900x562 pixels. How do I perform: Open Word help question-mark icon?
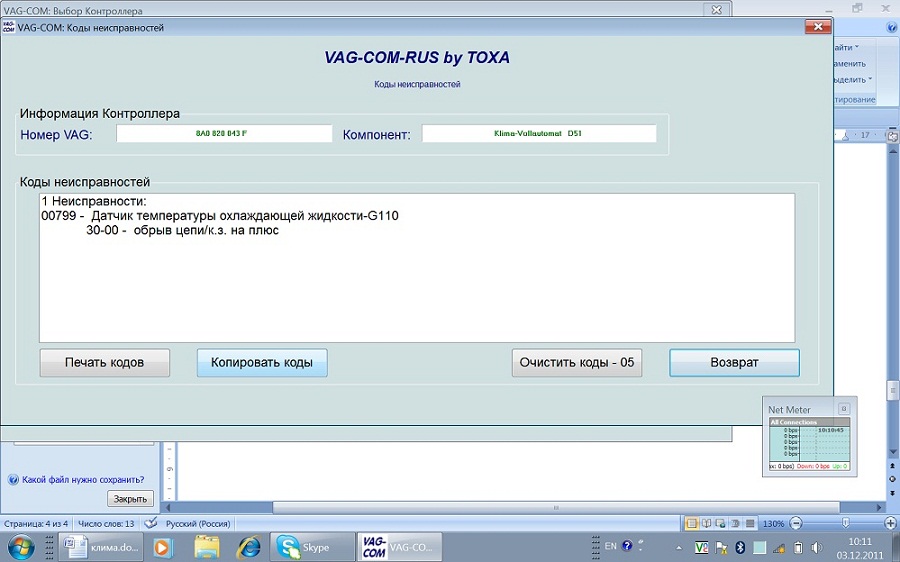click(891, 27)
